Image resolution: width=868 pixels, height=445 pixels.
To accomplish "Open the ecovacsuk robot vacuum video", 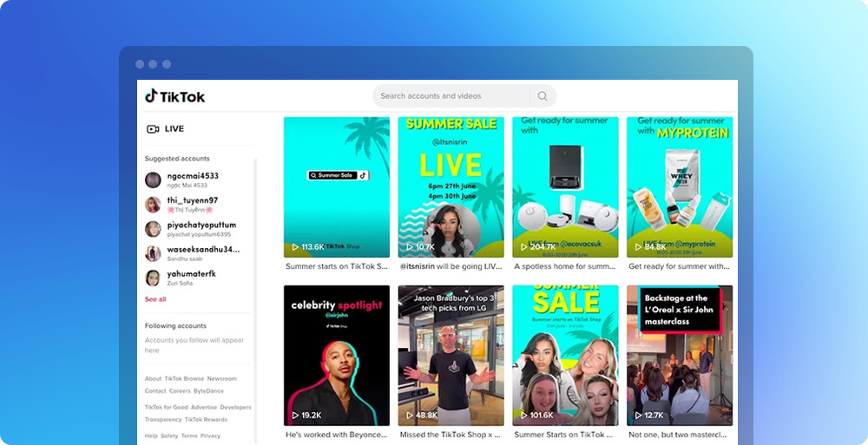I will (x=565, y=187).
